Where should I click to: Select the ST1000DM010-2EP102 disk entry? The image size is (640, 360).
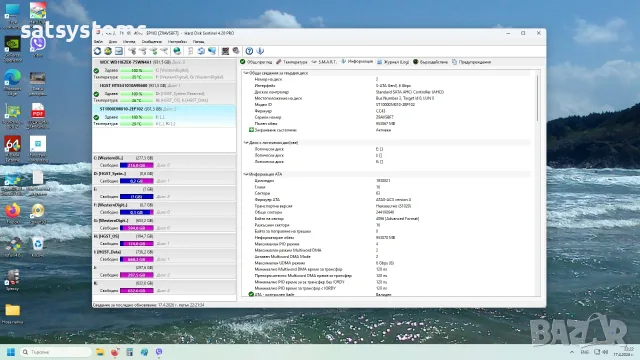164,116
